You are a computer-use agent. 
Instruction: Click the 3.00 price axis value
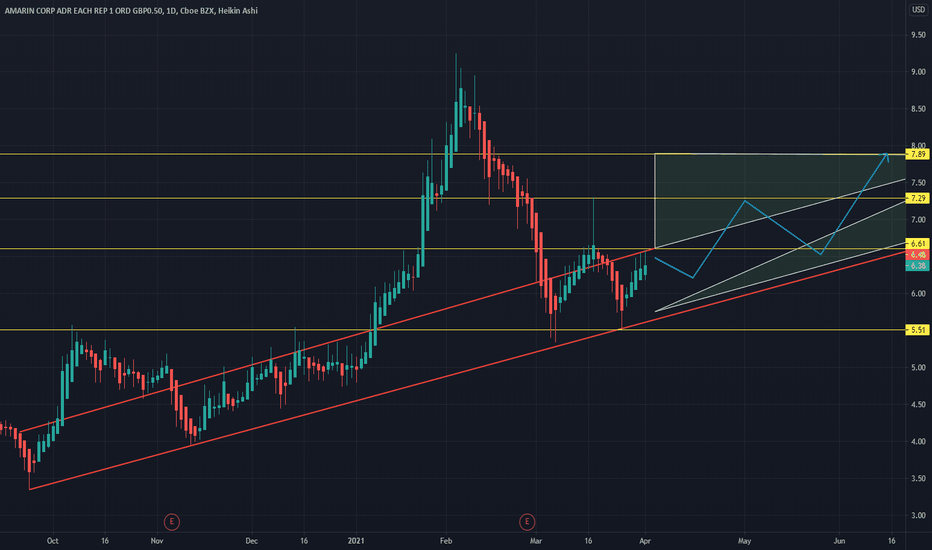click(918, 516)
